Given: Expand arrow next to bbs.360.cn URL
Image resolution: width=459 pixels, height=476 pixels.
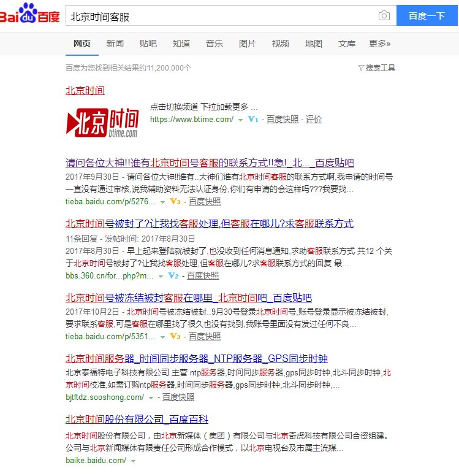Looking at the screenshot, I should coord(161,276).
